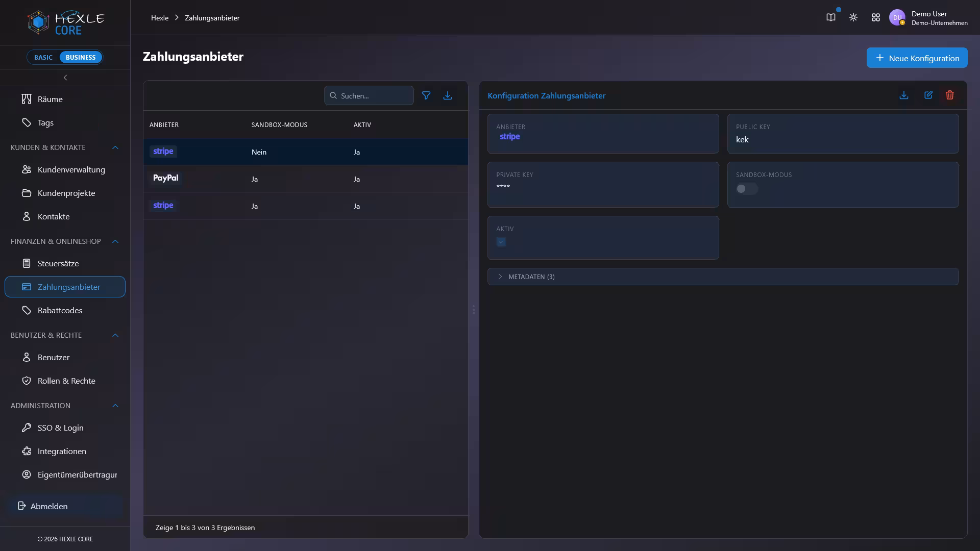
Task: Adjust the panel splitter handle between panes
Action: tap(474, 310)
